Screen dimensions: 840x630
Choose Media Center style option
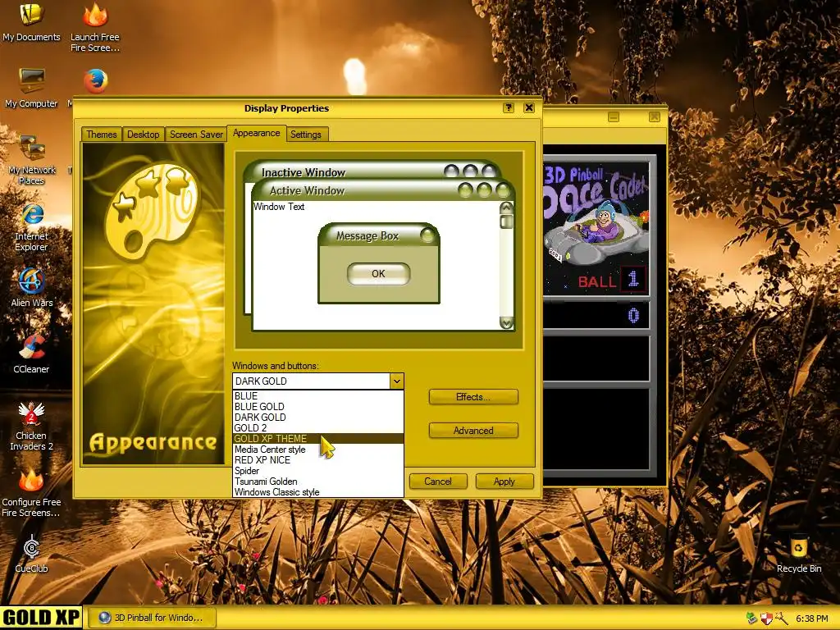pyautogui.click(x=317, y=450)
